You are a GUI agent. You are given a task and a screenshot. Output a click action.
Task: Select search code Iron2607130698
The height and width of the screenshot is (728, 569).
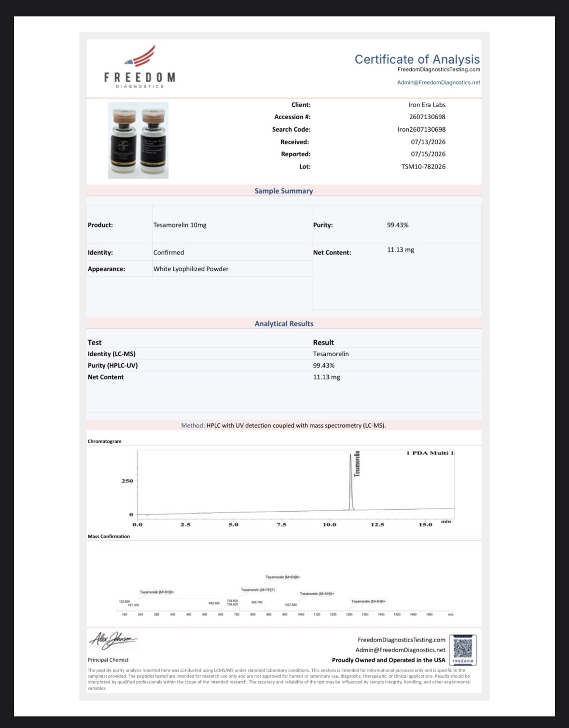coord(421,129)
